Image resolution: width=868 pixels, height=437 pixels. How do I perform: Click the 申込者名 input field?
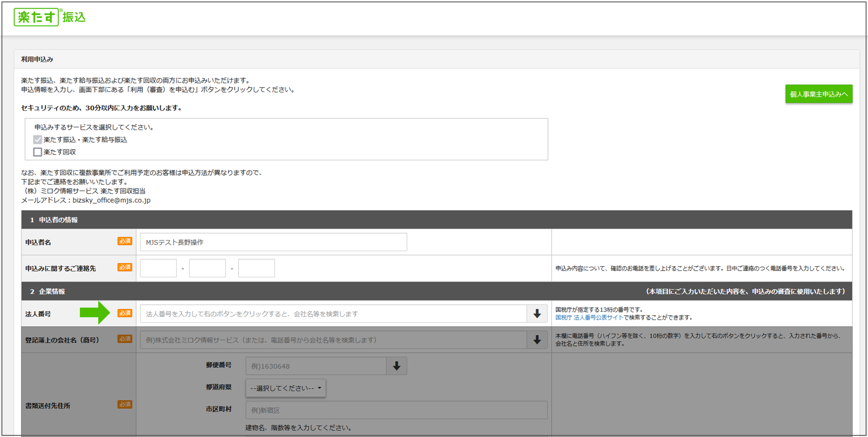(273, 242)
